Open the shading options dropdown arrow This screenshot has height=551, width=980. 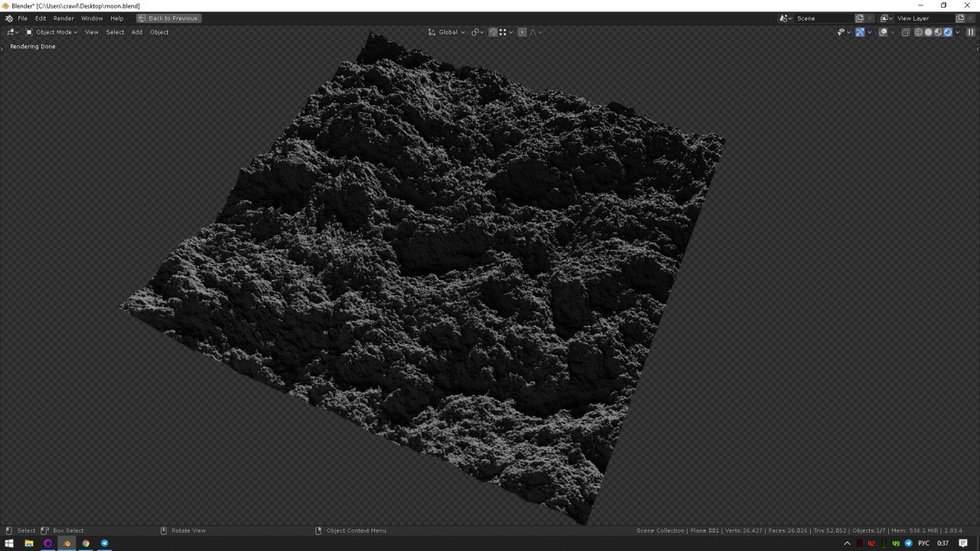point(958,32)
